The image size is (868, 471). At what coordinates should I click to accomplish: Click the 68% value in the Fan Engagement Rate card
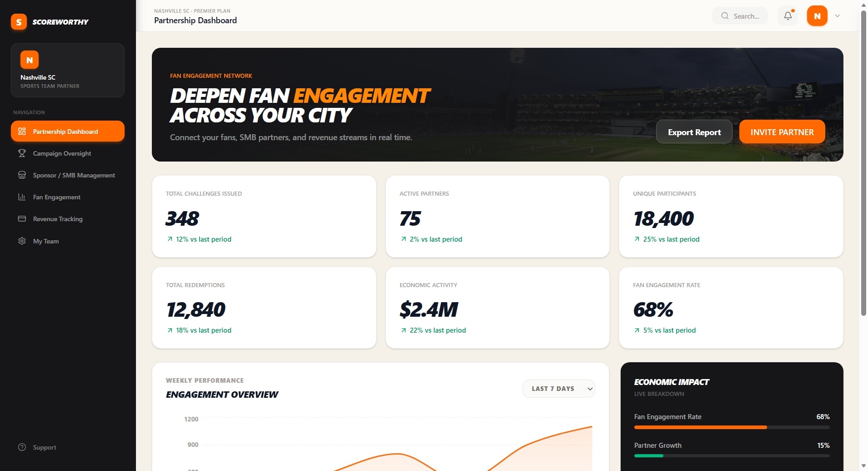point(653,310)
